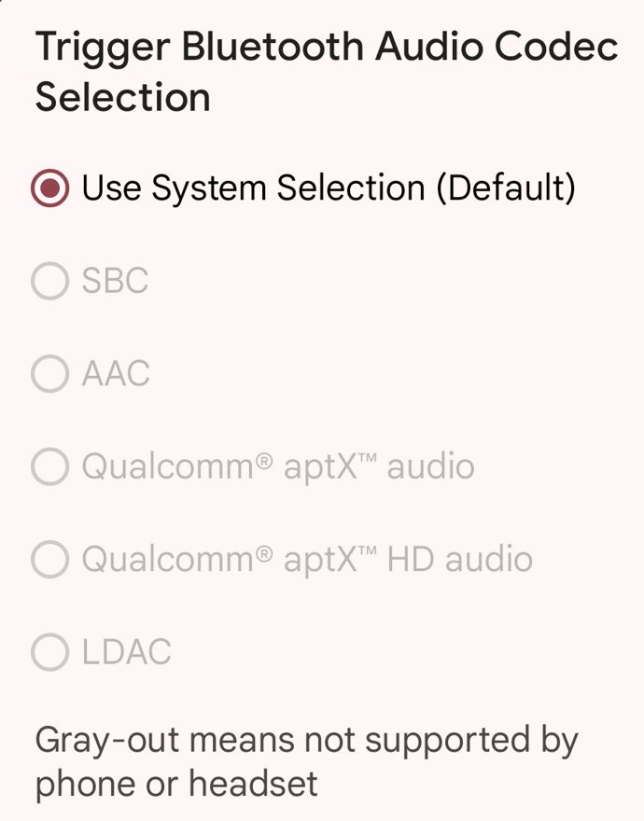This screenshot has height=821, width=644.
Task: Click the "Qualcomm aptX HD audio" label
Action: pyautogui.click(x=307, y=560)
